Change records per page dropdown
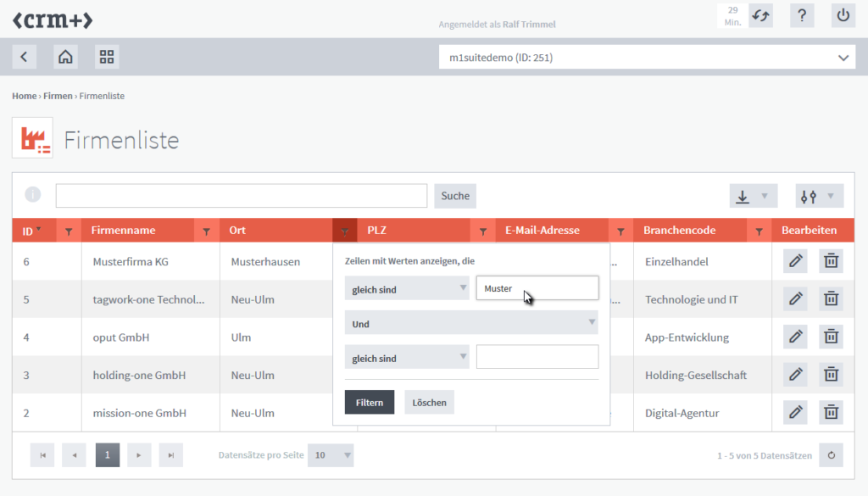This screenshot has height=496, width=868. point(331,455)
